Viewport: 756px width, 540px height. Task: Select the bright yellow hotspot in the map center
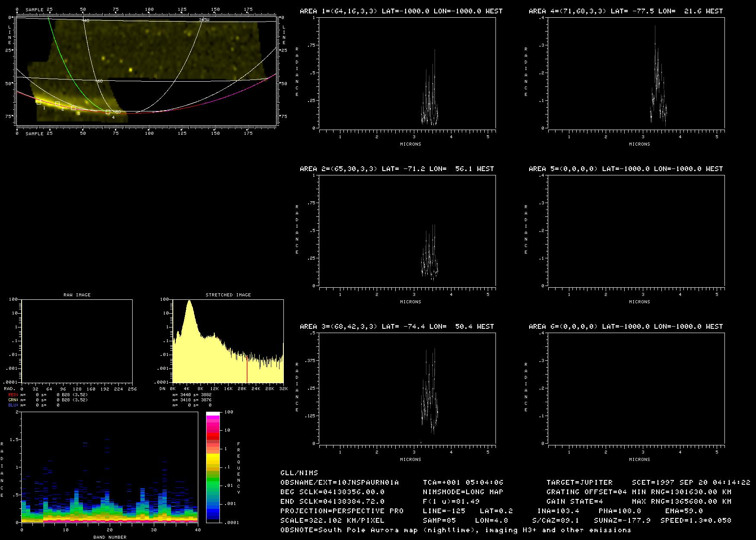pyautogui.click(x=130, y=69)
